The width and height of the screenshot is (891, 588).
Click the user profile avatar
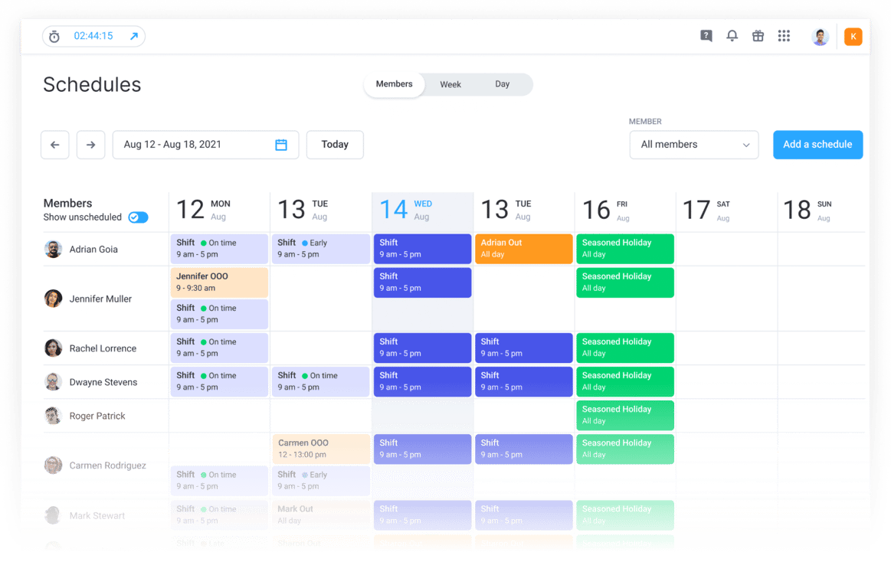pyautogui.click(x=820, y=35)
